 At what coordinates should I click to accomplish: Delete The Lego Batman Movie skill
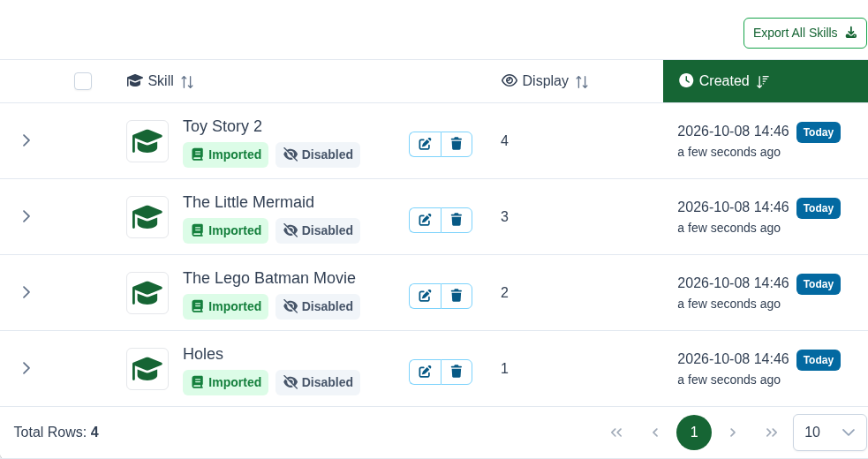pos(457,296)
